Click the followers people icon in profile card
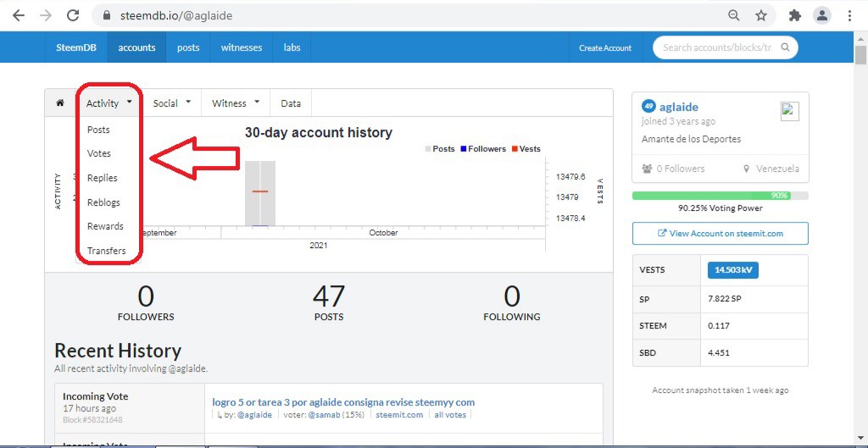Viewport: 868px width, 448px height. 647,169
